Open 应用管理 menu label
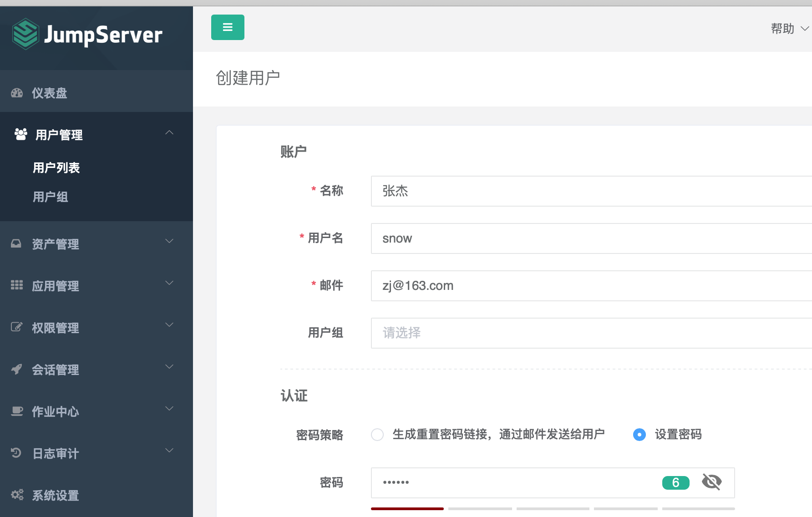The image size is (812, 517). coord(56,286)
